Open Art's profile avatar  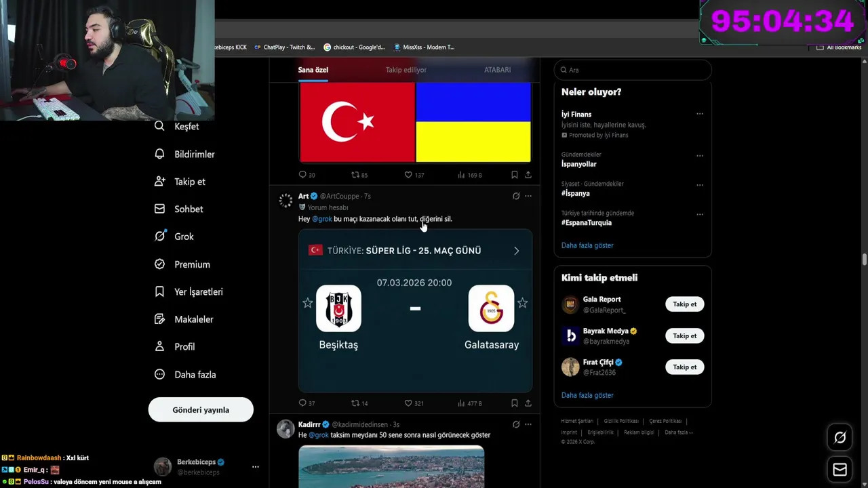(285, 201)
